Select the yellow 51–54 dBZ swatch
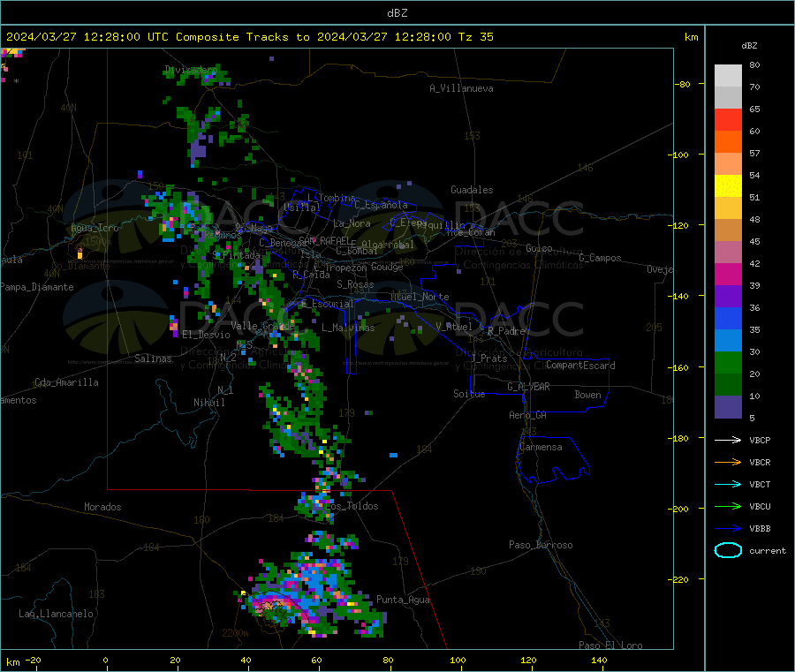This screenshot has width=795, height=672. 728,186
